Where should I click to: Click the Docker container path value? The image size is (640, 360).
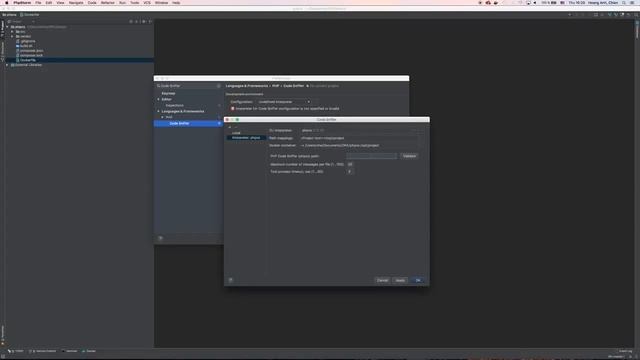[x=340, y=145]
